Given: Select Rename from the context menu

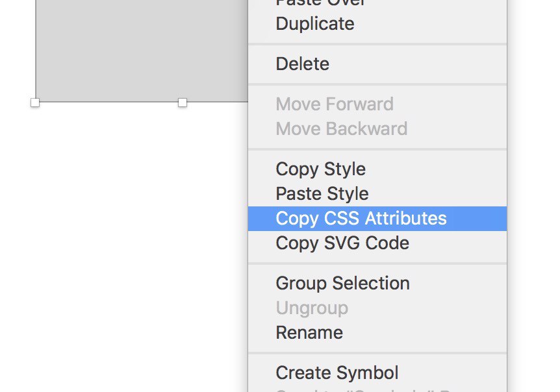Looking at the screenshot, I should tap(377, 333).
